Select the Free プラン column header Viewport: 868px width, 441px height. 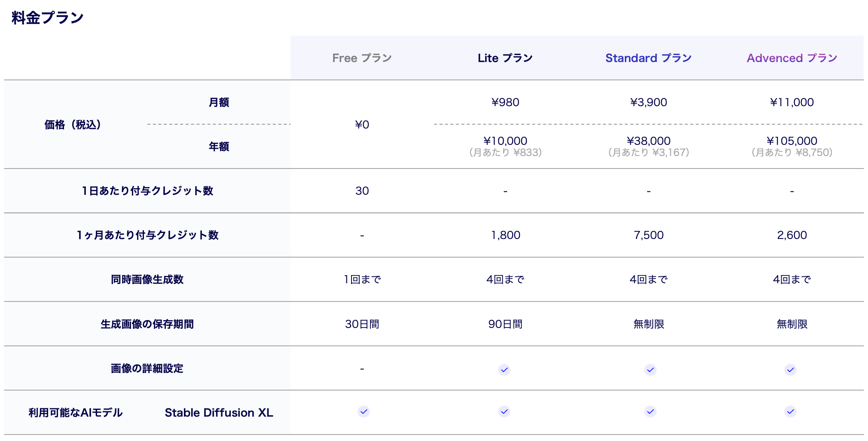(362, 58)
